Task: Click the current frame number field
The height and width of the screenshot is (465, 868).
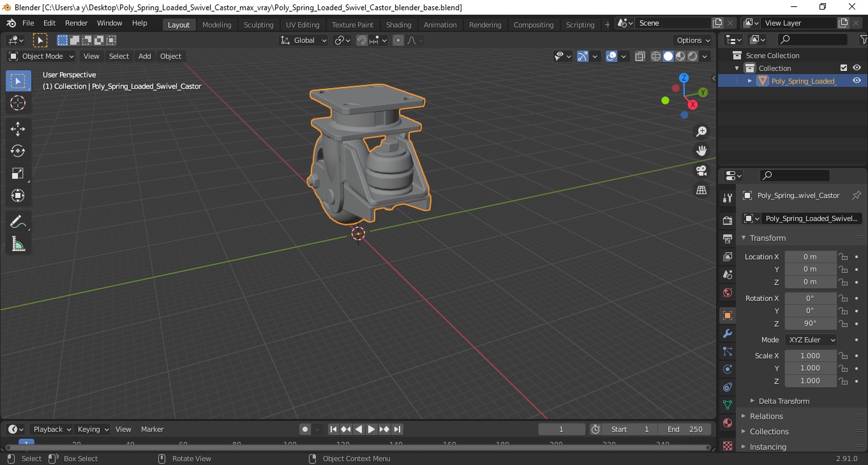Action: (x=562, y=429)
